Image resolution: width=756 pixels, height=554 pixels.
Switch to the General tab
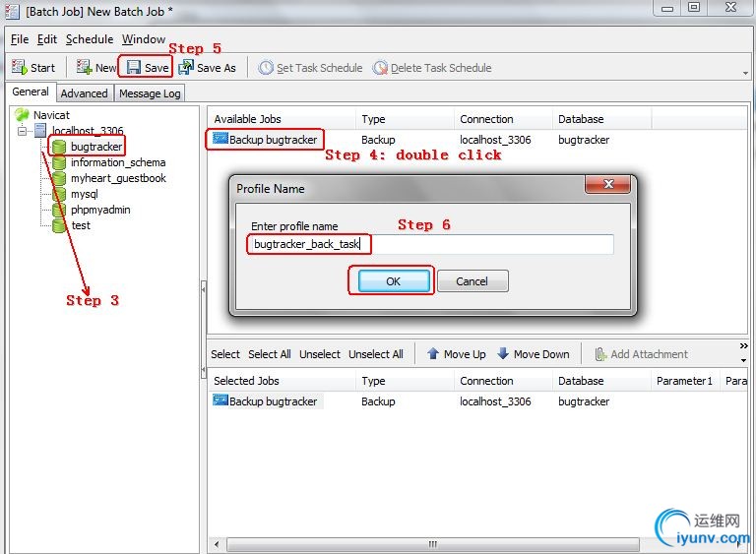[x=31, y=92]
